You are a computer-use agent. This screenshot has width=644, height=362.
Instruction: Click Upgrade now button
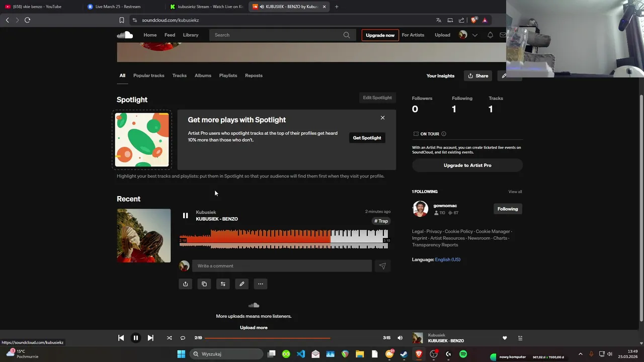point(380,35)
